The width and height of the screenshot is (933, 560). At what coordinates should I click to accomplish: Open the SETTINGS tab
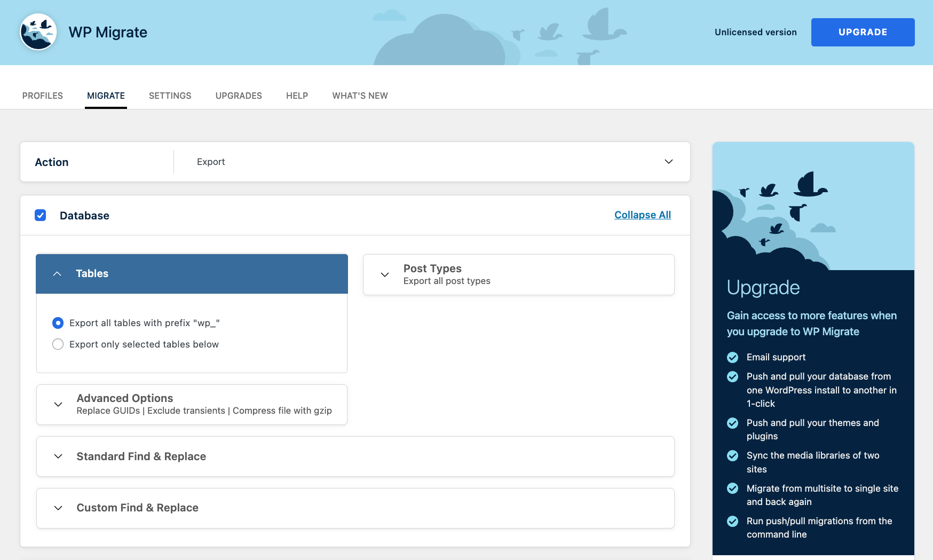tap(170, 96)
